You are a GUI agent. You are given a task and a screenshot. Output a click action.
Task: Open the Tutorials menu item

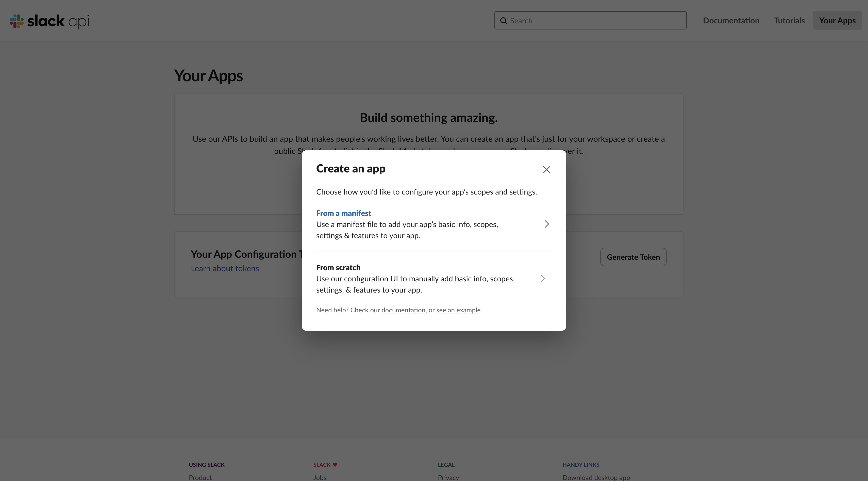click(789, 20)
